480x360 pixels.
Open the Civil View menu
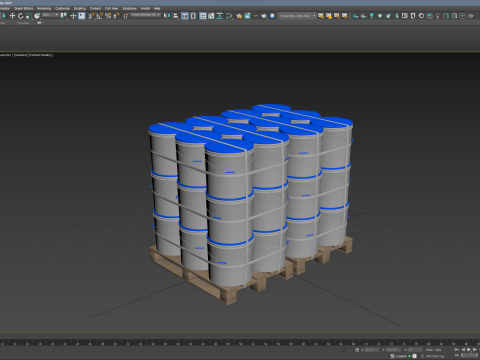[112, 8]
